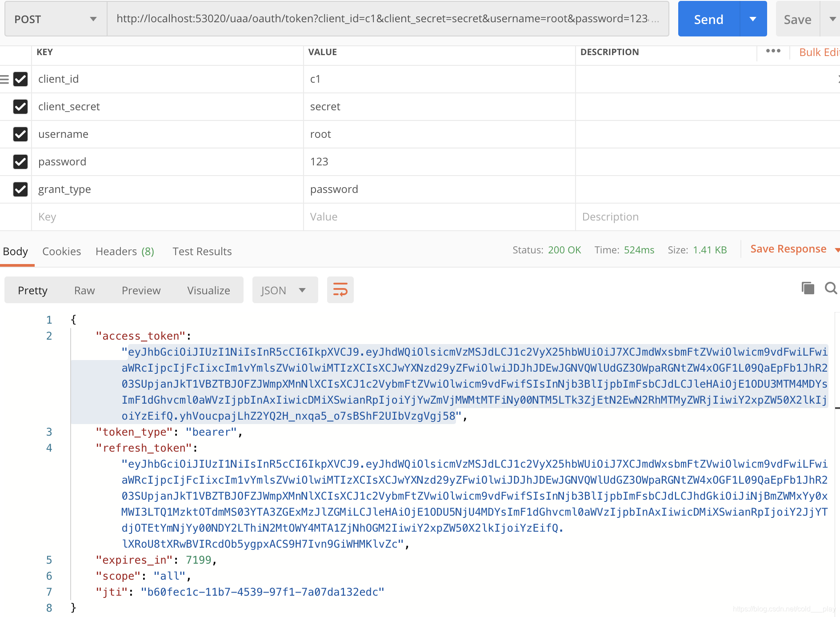Viewport: 840px width, 617px height.
Task: Grab the drag handle on client_id row
Action: pyautogui.click(x=4, y=80)
